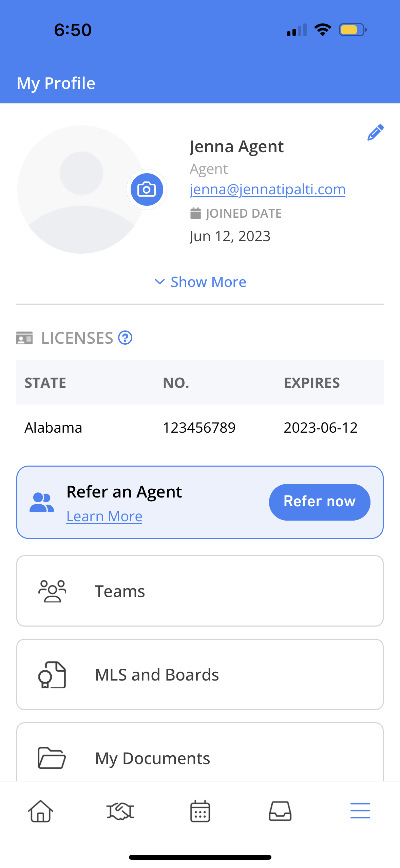Open the home tab in bottom bar

point(40,811)
